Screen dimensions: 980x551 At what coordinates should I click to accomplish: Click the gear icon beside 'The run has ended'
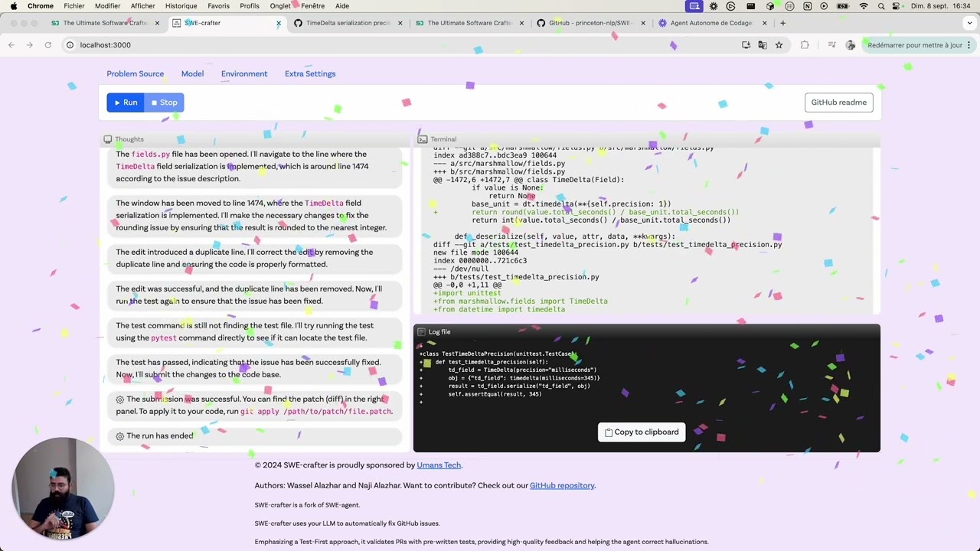[x=120, y=436]
